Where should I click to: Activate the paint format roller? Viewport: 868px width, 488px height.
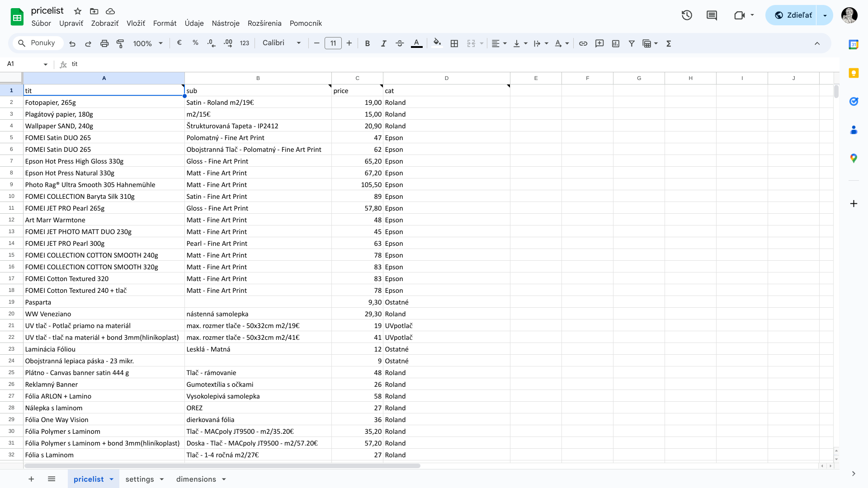click(120, 43)
